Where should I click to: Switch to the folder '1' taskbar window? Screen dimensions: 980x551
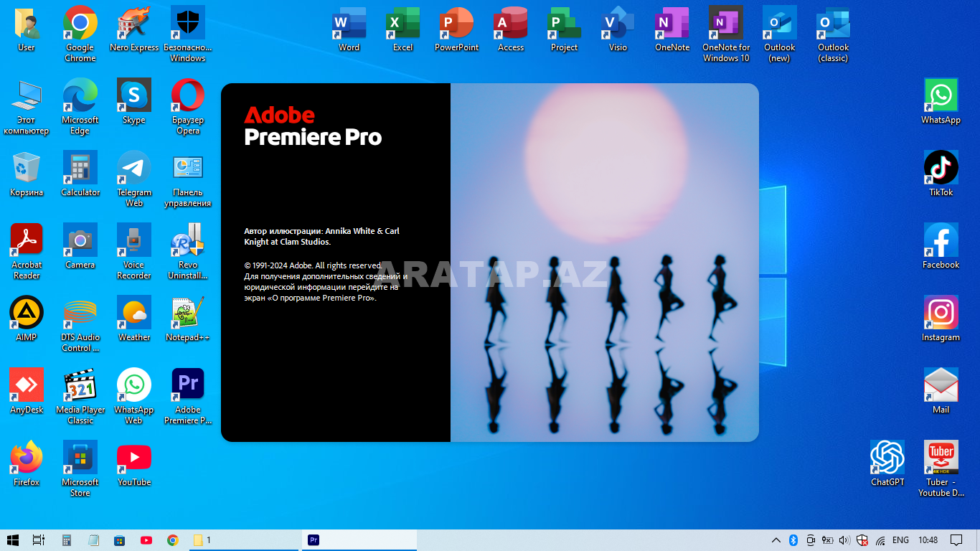coord(242,540)
